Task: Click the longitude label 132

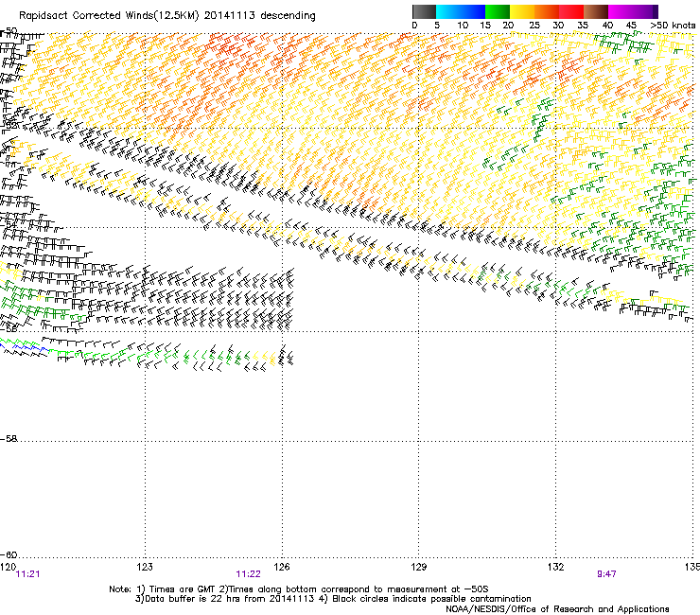Action: [x=555, y=567]
